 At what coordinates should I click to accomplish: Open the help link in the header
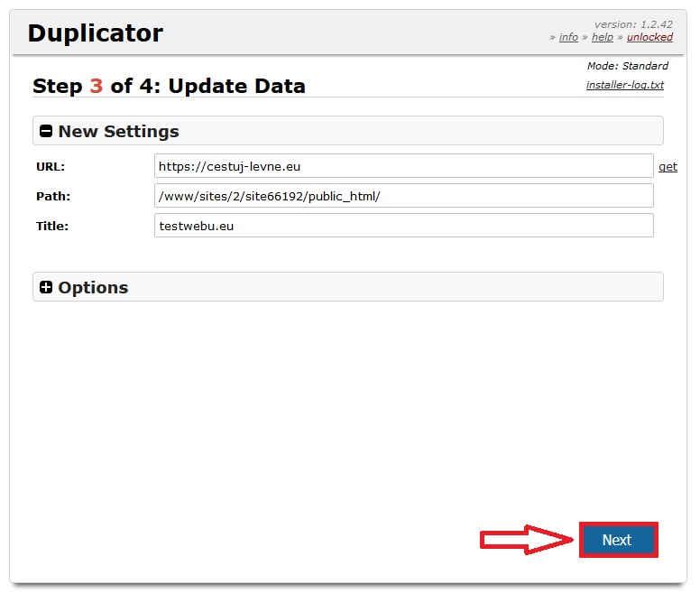(602, 37)
